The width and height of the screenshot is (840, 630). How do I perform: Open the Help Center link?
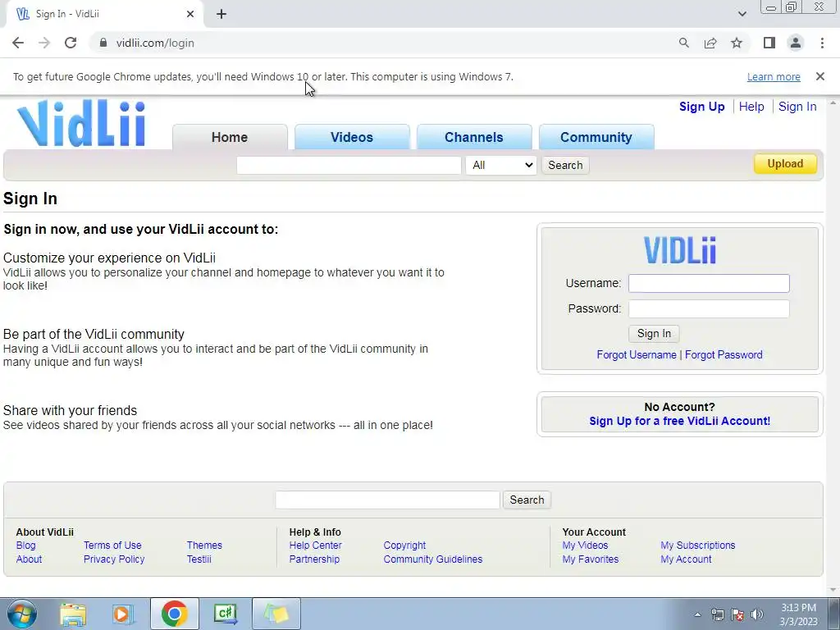click(315, 546)
